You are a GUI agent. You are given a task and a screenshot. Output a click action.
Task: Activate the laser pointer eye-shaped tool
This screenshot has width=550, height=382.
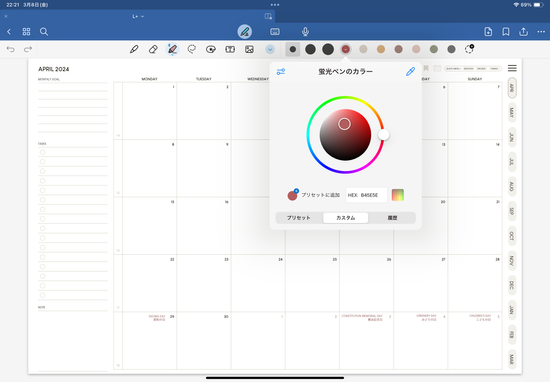point(211,49)
